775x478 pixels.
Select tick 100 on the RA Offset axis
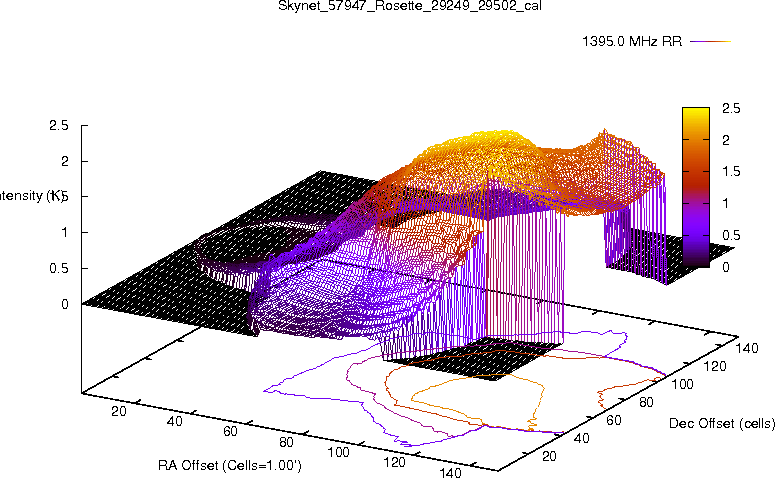[x=339, y=452]
